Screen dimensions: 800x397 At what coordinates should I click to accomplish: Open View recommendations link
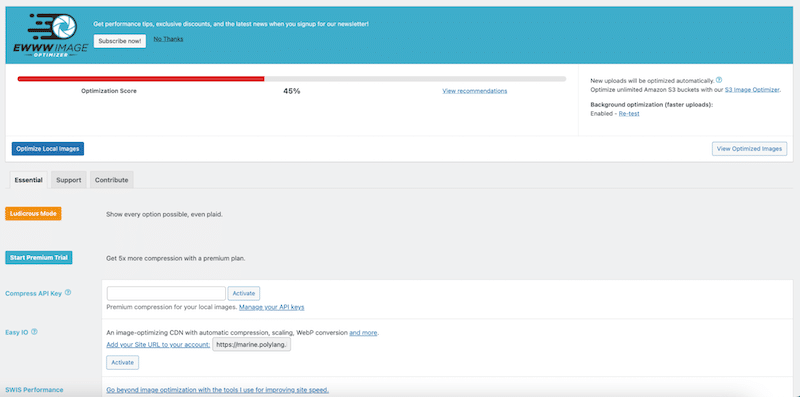coord(474,91)
